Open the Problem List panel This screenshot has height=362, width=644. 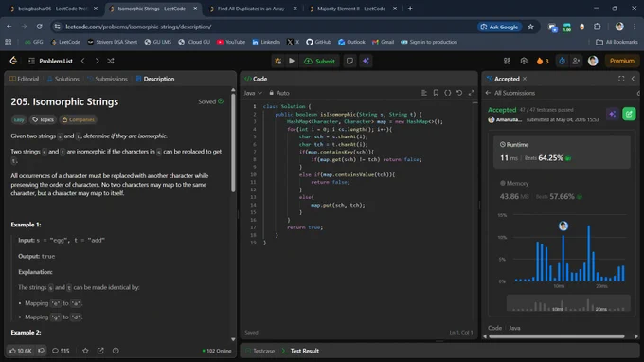(51, 61)
